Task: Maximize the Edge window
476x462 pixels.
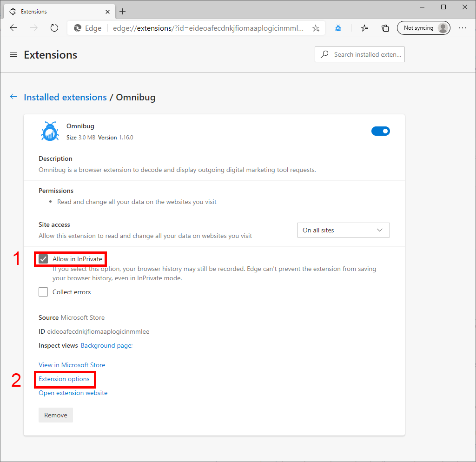Action: [x=443, y=7]
